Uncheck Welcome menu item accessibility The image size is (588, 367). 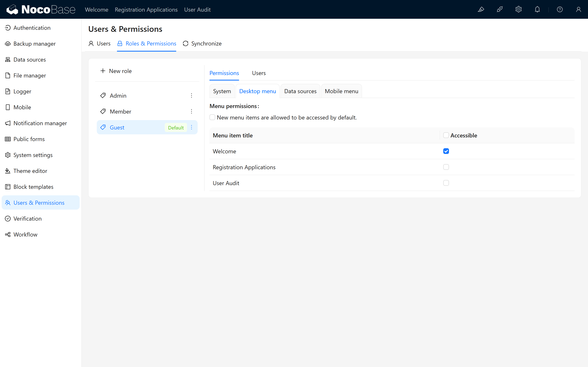pyautogui.click(x=446, y=151)
